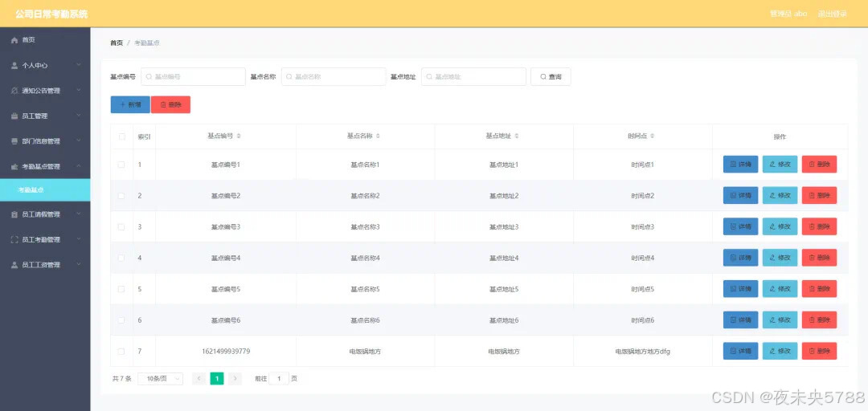Sort by 基点名称 column arrows
The image size is (868, 411).
pyautogui.click(x=378, y=136)
